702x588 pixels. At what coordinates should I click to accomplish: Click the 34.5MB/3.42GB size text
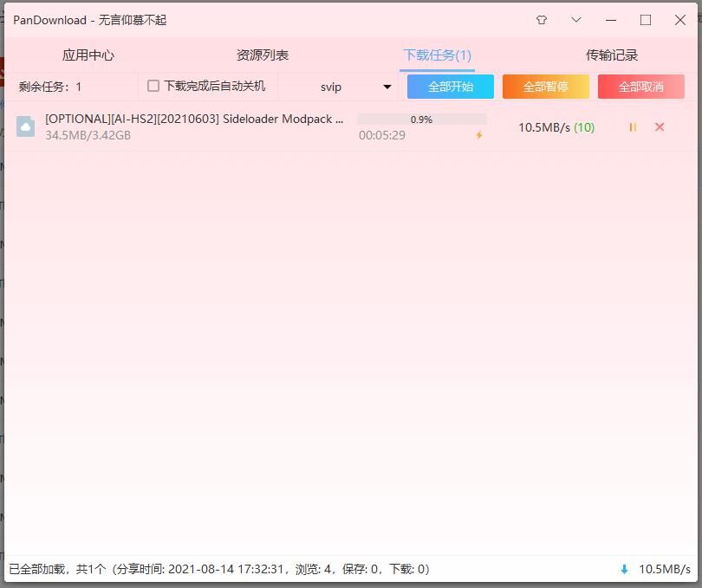(x=88, y=135)
